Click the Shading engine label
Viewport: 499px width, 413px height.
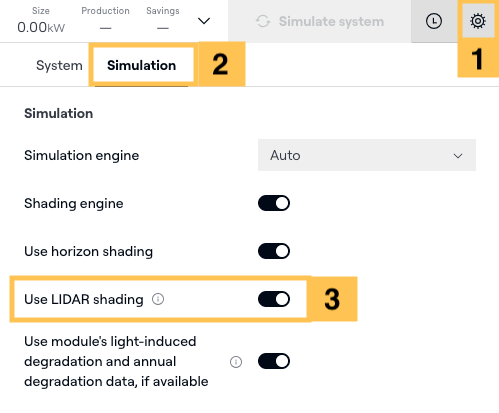tap(74, 203)
